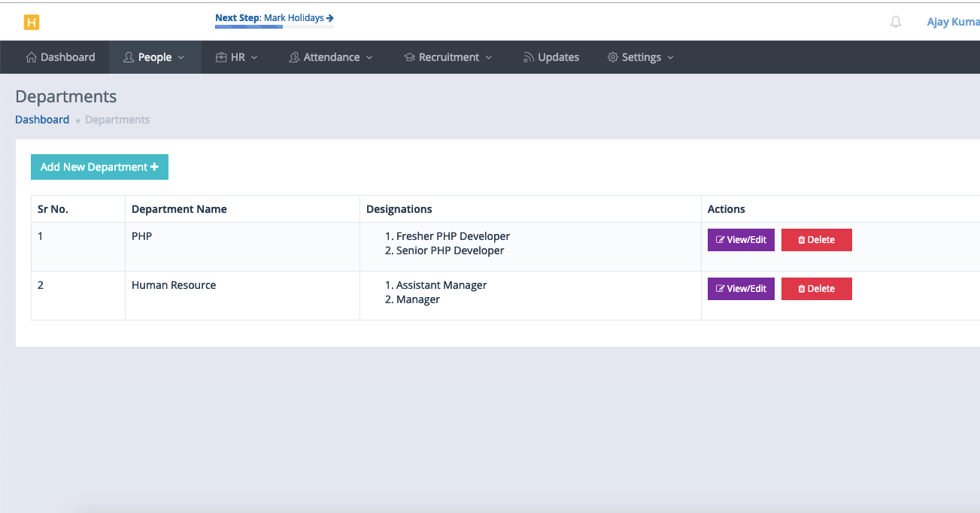Click the Recruitment graduation cap icon
The width and height of the screenshot is (980, 513).
pyautogui.click(x=409, y=57)
